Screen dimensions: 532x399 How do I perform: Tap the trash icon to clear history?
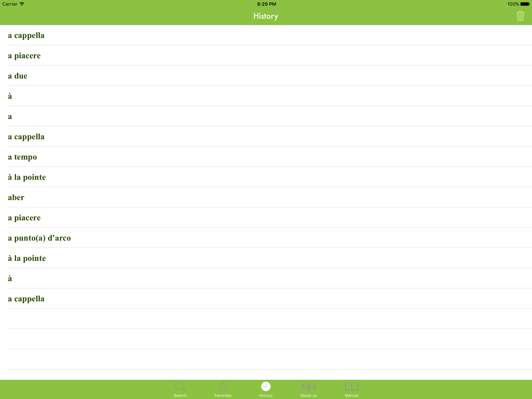pos(520,16)
